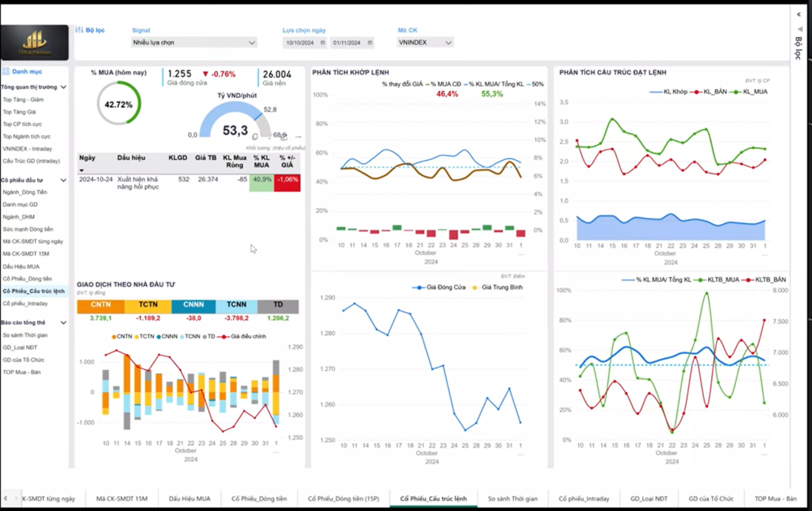
Task: Open Top Tăng - Giảm in sidebar
Action: coord(23,100)
